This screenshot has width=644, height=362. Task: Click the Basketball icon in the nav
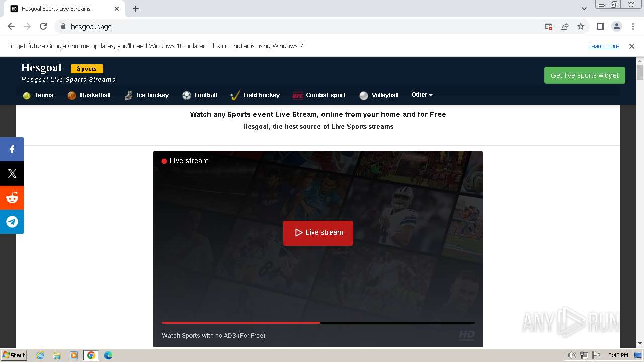coord(72,95)
